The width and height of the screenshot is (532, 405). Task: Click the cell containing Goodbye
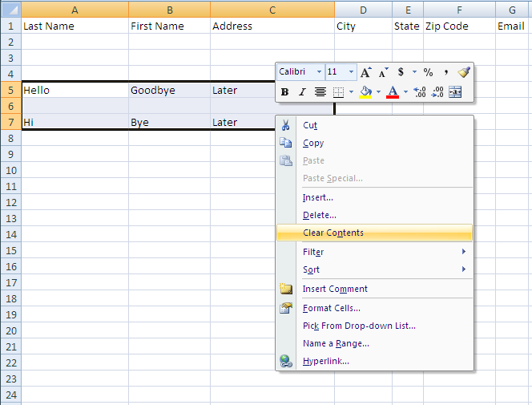170,90
